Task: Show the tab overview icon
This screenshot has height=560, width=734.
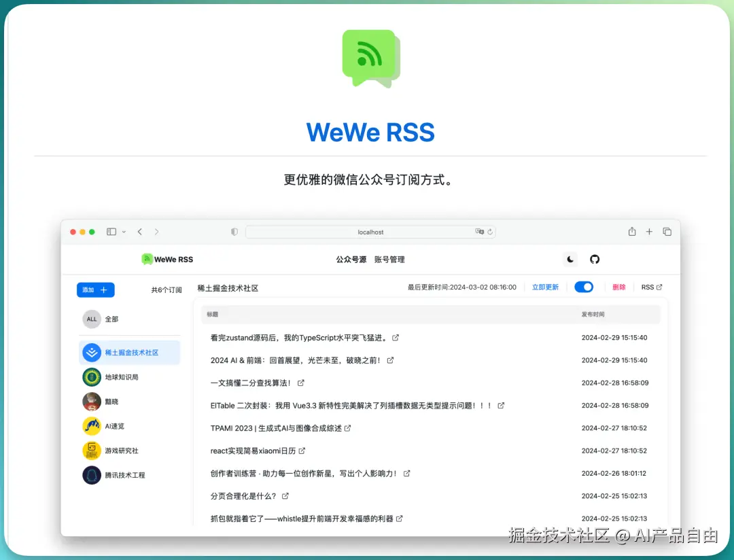Action: tap(667, 232)
